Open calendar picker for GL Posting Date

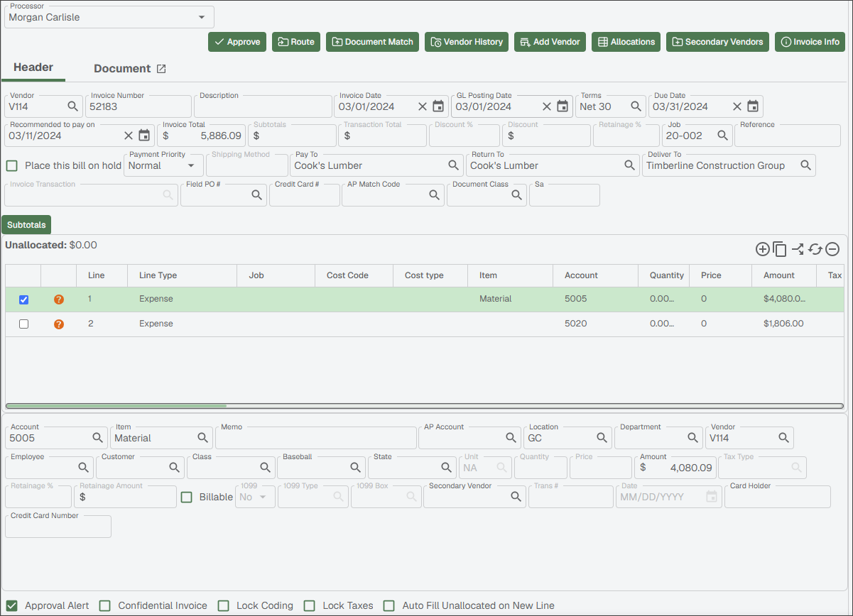[563, 106]
